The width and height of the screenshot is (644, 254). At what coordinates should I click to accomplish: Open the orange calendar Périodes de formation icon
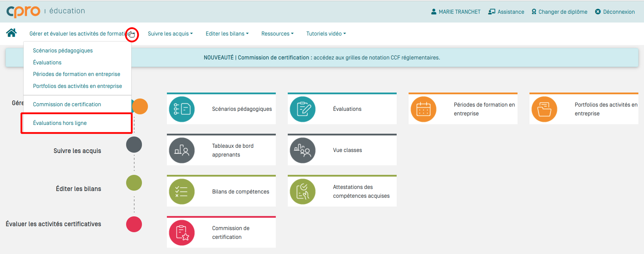[x=423, y=109]
